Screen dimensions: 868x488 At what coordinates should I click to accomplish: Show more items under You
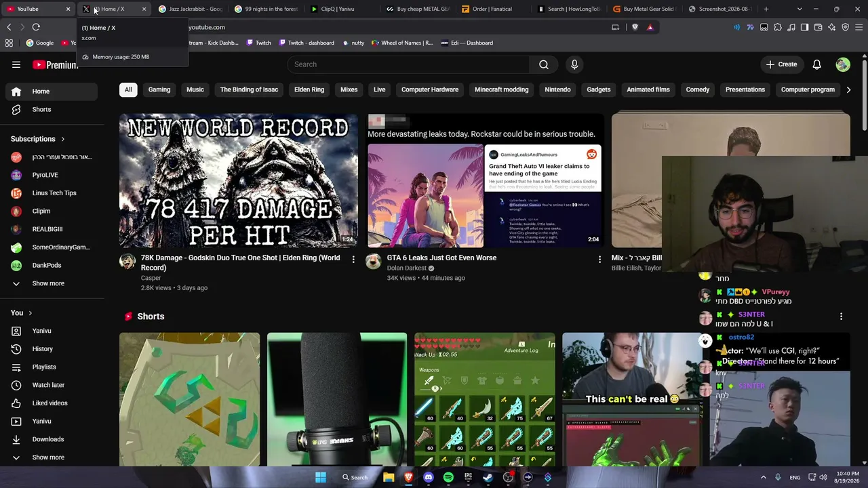52,457
